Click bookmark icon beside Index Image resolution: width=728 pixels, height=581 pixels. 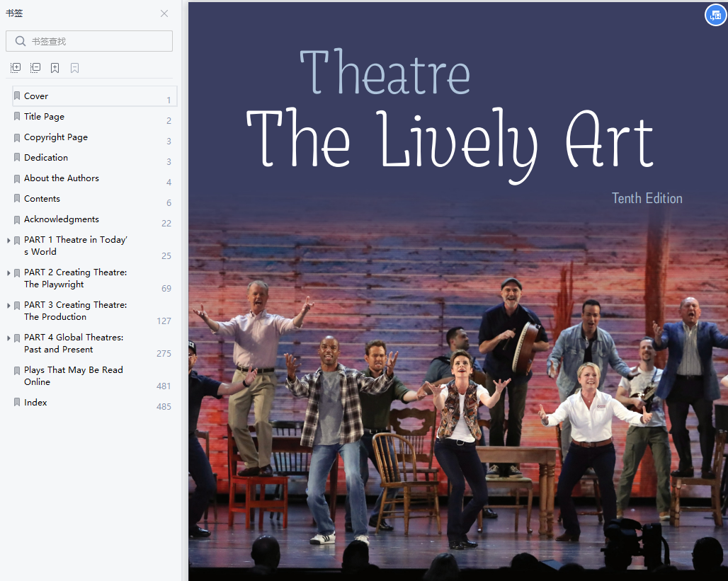point(17,403)
